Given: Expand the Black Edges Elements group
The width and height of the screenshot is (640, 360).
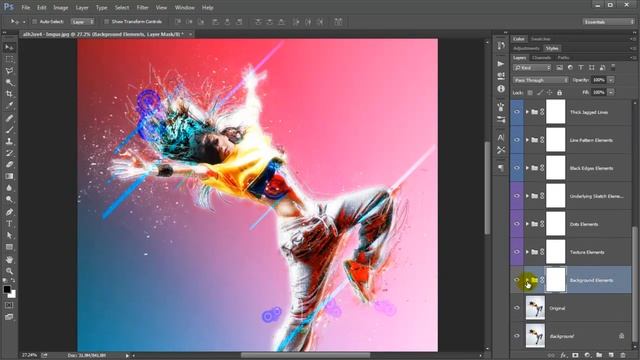Looking at the screenshot, I should coord(527,168).
